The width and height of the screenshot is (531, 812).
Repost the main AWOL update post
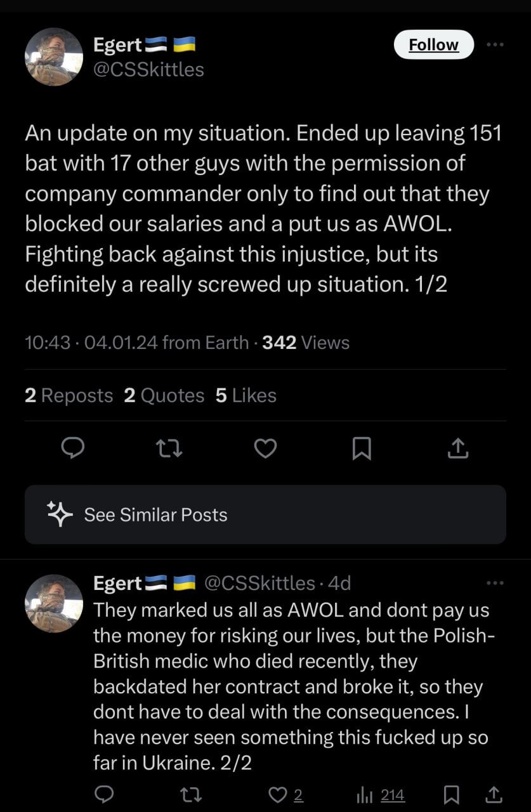pyautogui.click(x=169, y=449)
